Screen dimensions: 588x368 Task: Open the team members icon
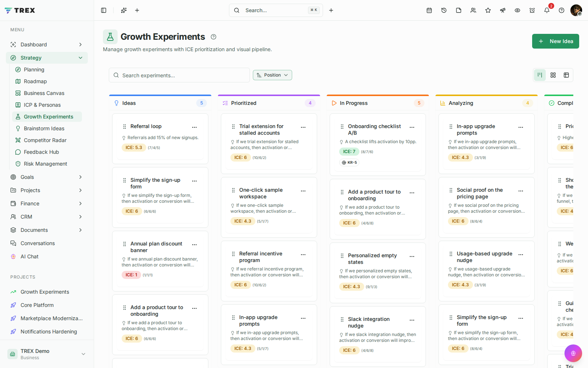[473, 10]
